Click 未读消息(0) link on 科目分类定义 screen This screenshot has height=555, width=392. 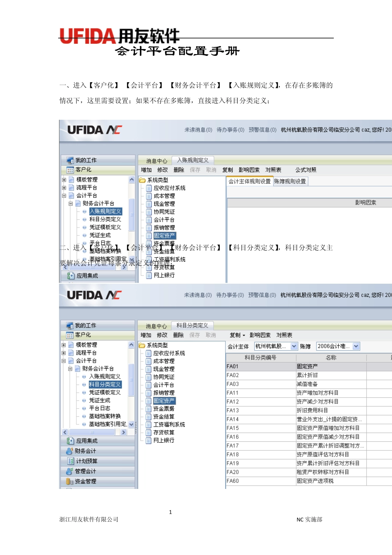[198, 295]
